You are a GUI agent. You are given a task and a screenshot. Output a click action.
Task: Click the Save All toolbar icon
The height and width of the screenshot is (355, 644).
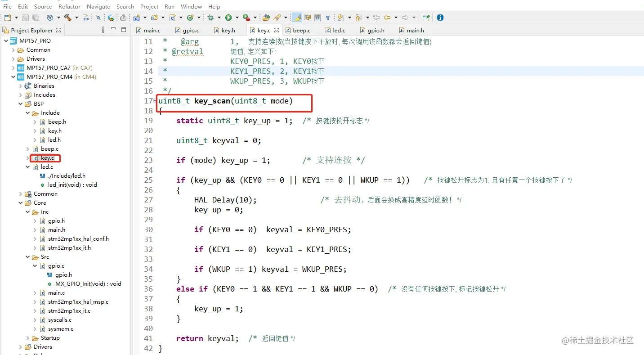point(35,18)
